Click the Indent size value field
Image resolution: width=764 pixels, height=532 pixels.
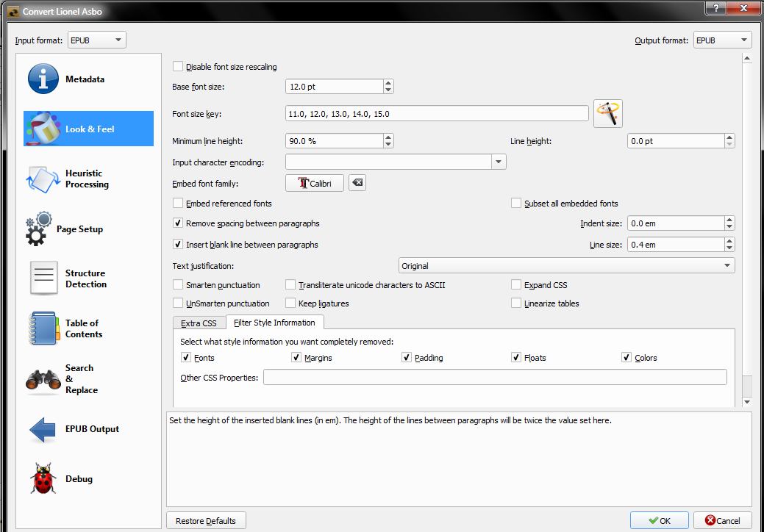coord(676,223)
